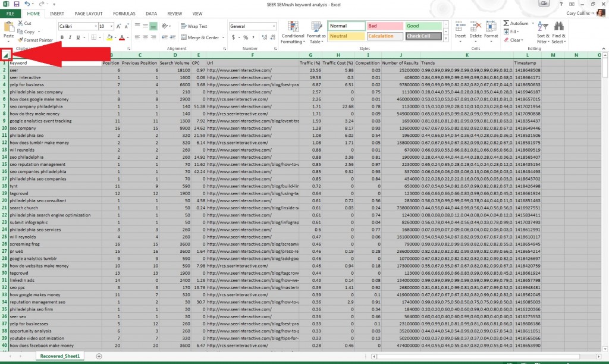
Task: Toggle Center horizontal alignment
Action: pos(145,37)
